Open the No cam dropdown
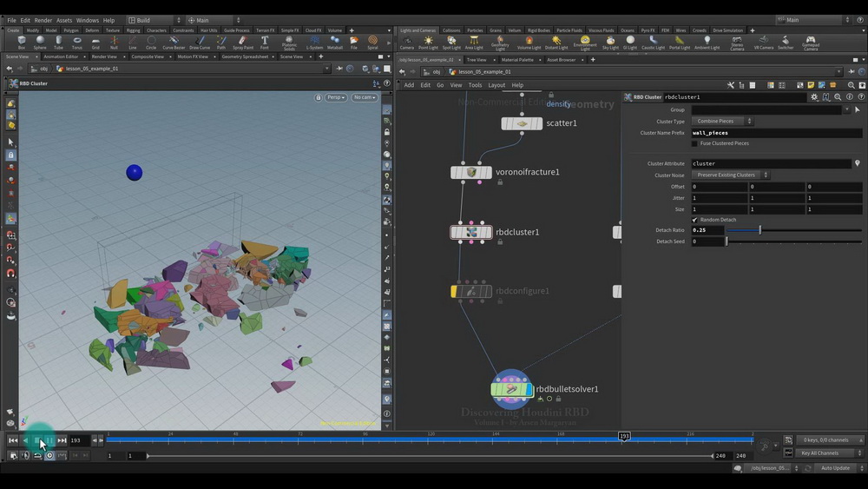This screenshot has height=489, width=868. click(x=365, y=97)
